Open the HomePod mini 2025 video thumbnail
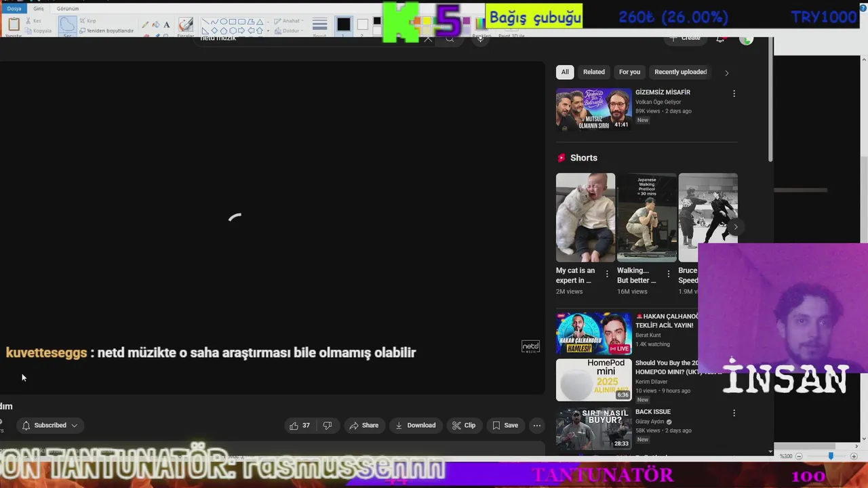The height and width of the screenshot is (488, 868). click(x=593, y=380)
